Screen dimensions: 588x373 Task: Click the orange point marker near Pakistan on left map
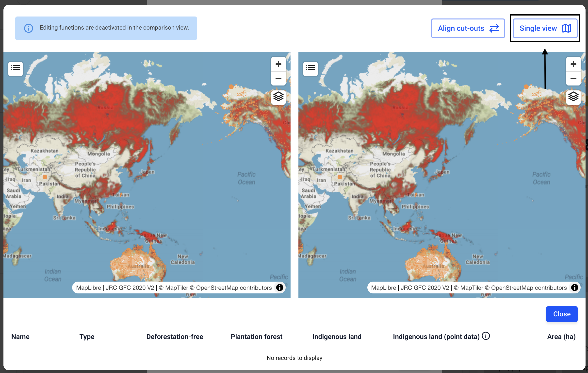[45, 177]
